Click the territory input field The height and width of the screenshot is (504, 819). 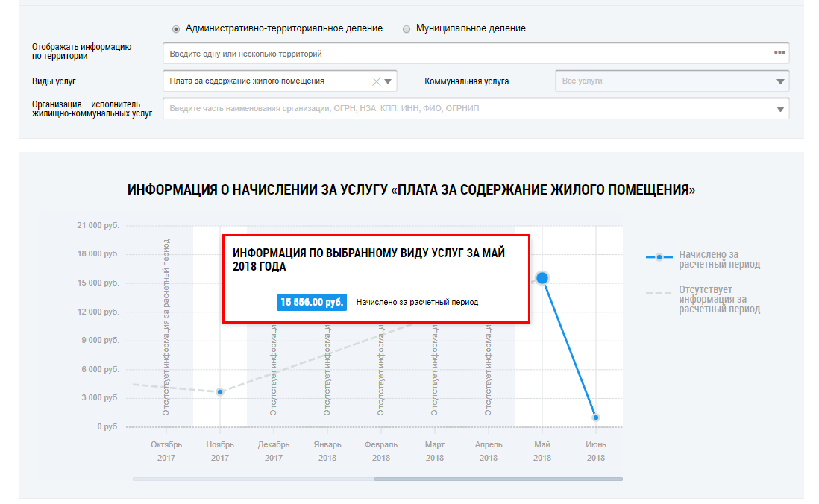[x=462, y=54]
